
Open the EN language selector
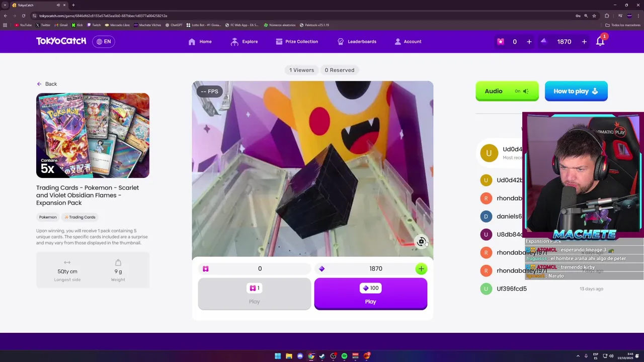(104, 42)
